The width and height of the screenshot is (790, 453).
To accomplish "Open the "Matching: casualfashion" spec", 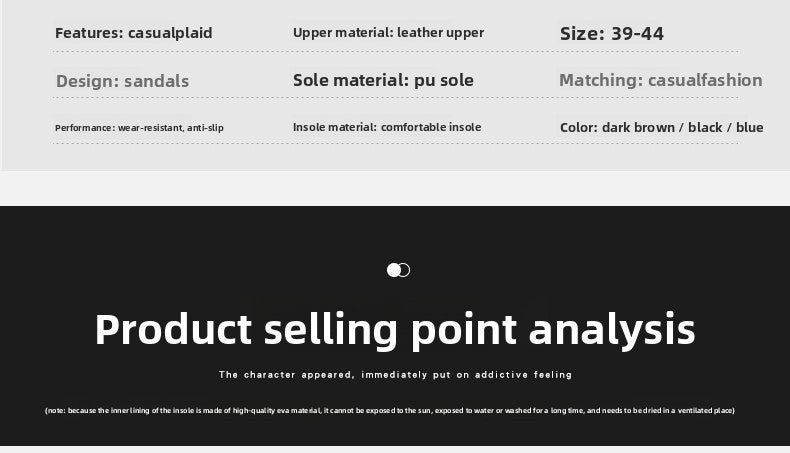I will tap(660, 80).
